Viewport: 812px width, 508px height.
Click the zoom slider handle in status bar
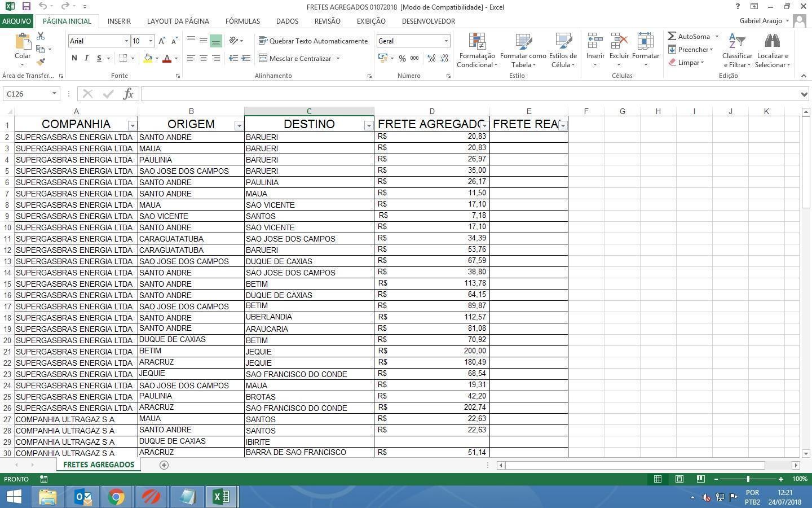[748, 479]
